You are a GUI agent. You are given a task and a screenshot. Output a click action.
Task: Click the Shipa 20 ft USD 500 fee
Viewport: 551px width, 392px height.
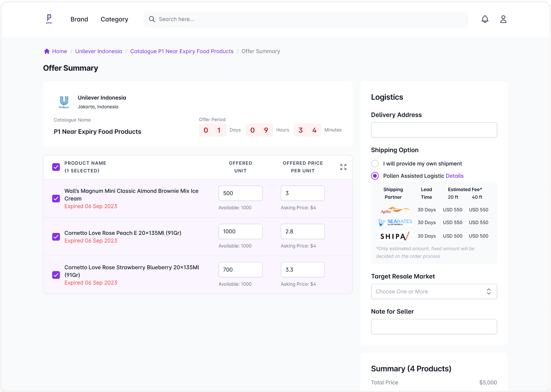452,236
